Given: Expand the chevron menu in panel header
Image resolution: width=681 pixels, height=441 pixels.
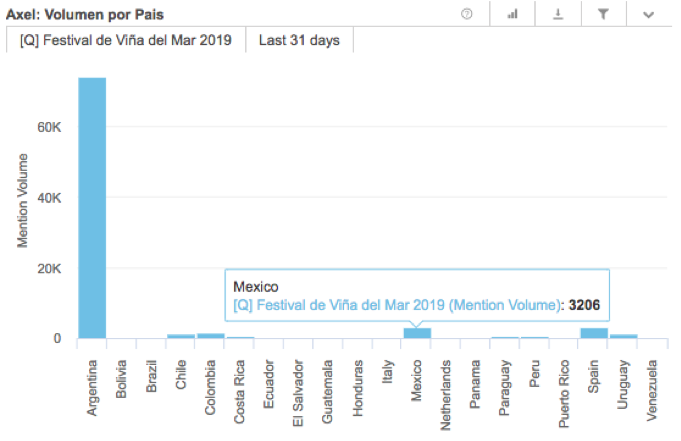Looking at the screenshot, I should tap(648, 14).
